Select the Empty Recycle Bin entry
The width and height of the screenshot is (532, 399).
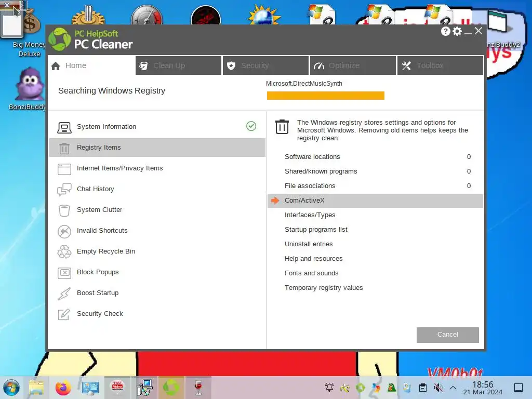[x=157, y=251]
